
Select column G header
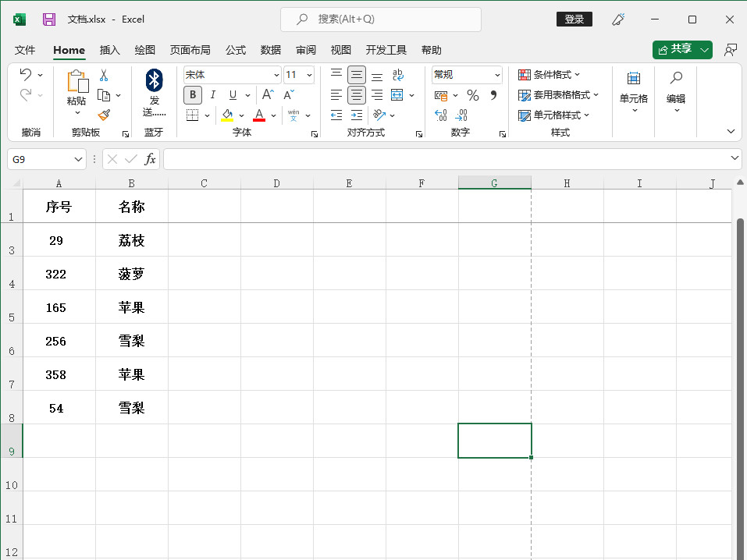click(495, 183)
